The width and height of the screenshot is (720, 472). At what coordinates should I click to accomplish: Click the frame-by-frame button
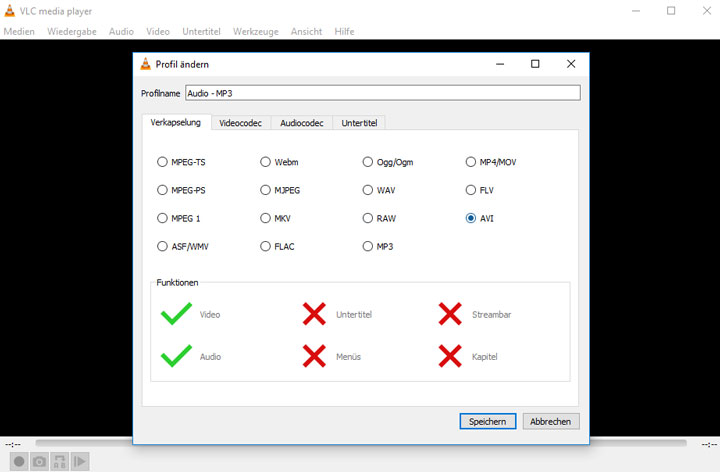pyautogui.click(x=79, y=461)
